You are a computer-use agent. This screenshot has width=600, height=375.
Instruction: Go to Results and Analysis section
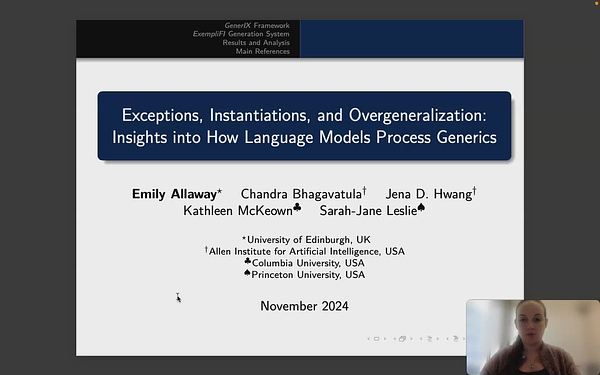[256, 42]
